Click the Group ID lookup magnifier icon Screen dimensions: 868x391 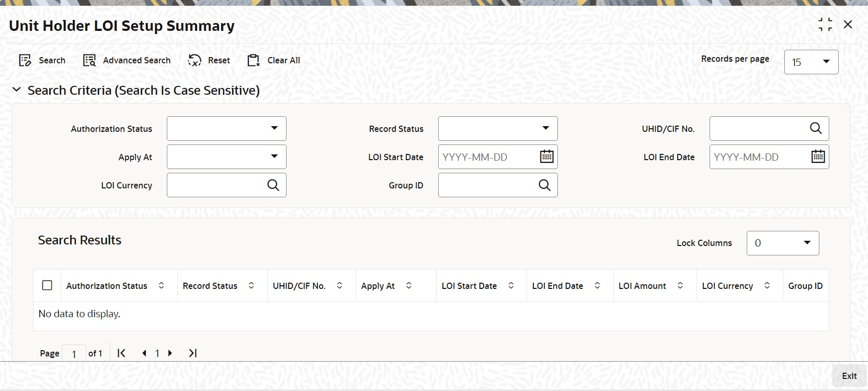click(x=544, y=185)
